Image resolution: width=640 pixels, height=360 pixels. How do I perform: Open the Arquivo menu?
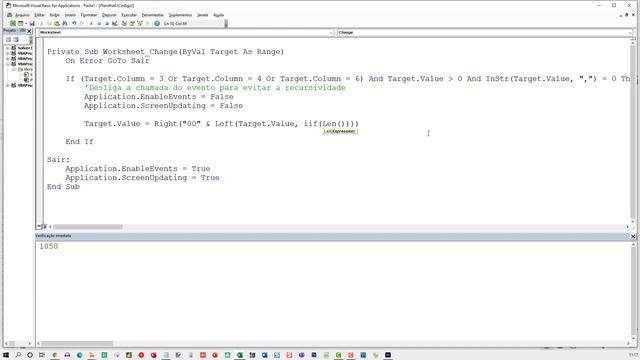[22, 15]
